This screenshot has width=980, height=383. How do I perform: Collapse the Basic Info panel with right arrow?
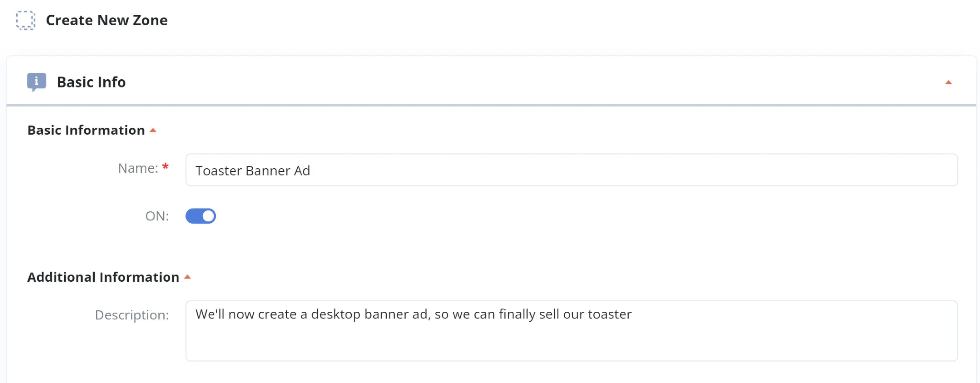[948, 82]
